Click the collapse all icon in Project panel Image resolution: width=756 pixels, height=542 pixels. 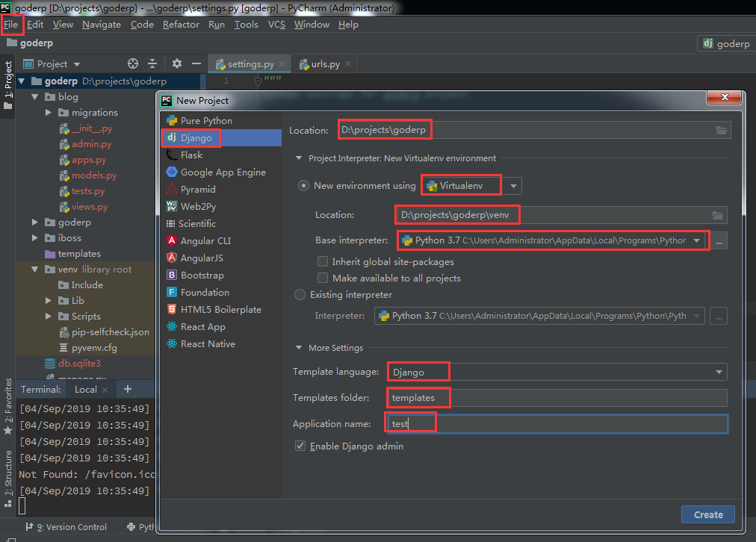point(152,63)
